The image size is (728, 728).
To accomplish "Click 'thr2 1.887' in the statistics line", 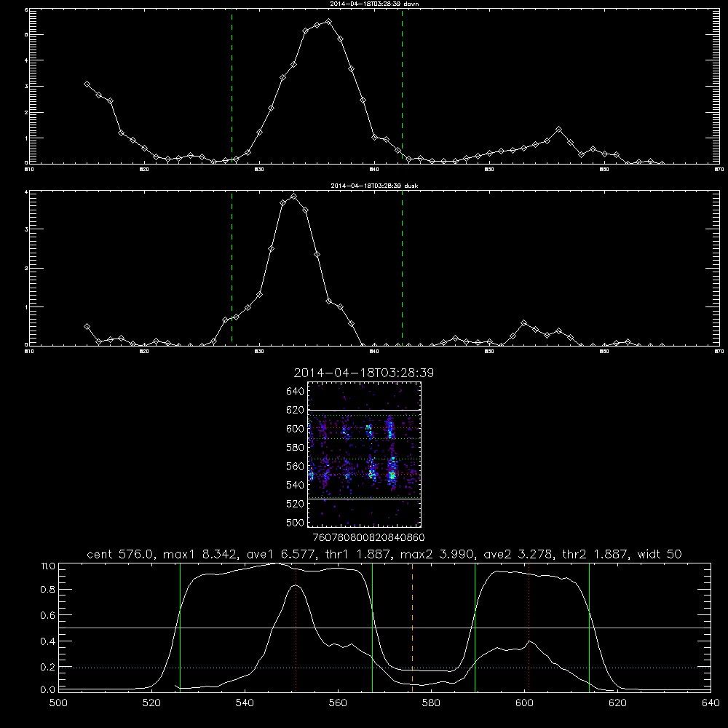I will (595, 554).
